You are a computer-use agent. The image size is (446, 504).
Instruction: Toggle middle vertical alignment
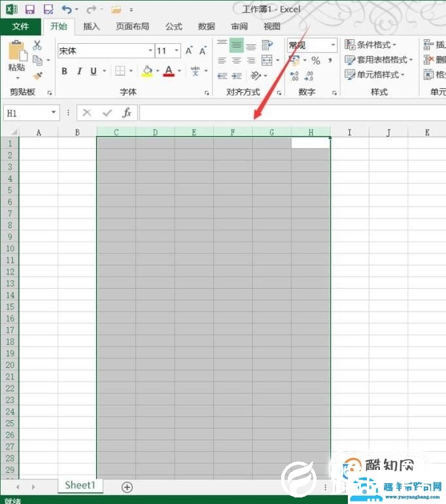click(x=236, y=45)
